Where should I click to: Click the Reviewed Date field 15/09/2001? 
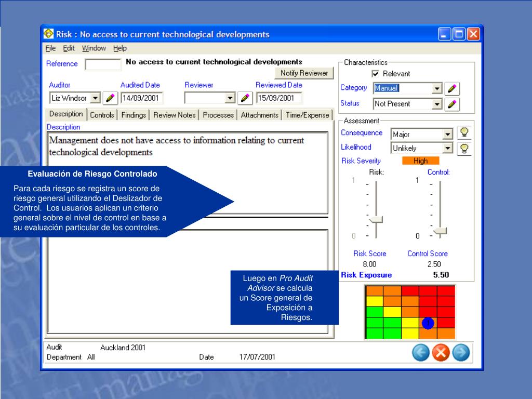click(279, 98)
